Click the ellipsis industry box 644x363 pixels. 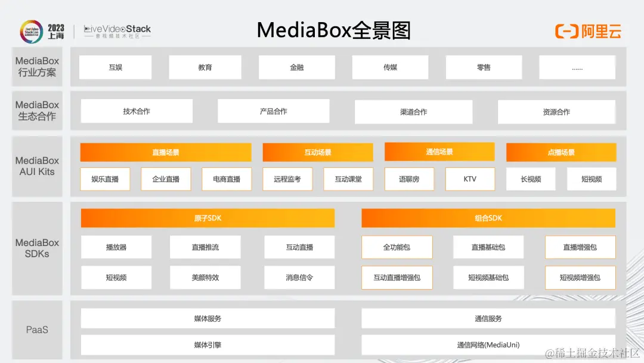tap(577, 67)
